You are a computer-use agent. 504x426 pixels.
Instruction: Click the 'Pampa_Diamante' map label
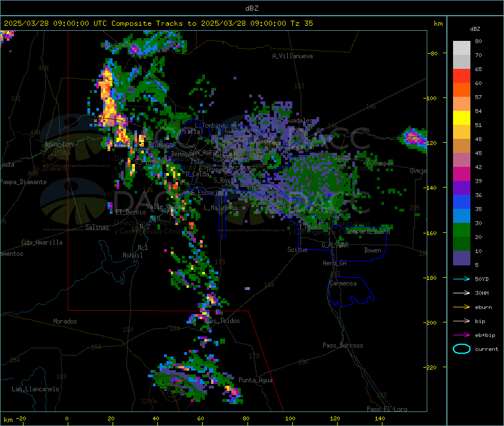pyautogui.click(x=24, y=182)
